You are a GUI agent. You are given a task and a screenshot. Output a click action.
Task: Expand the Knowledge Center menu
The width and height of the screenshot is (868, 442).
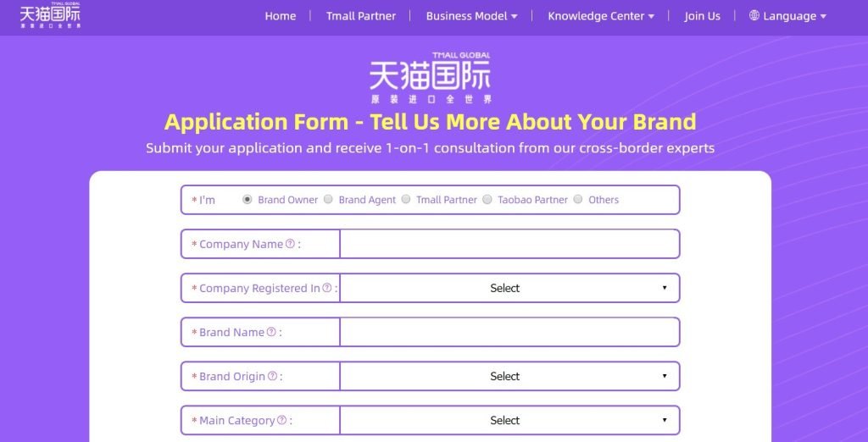coord(601,16)
